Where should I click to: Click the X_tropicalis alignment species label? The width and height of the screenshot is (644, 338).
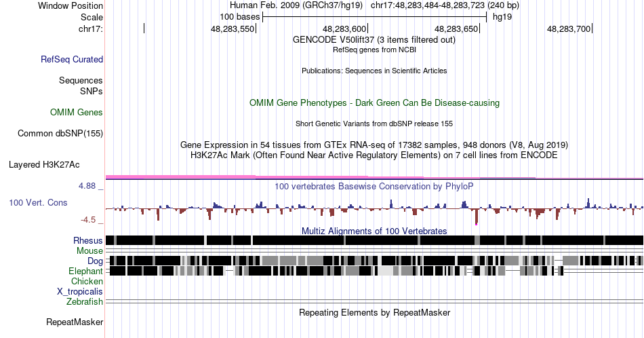click(x=80, y=292)
